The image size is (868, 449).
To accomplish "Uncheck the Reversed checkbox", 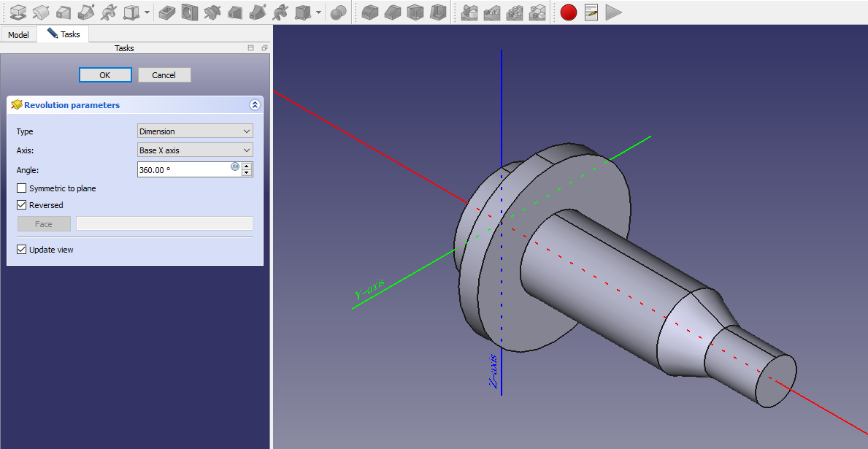I will (x=22, y=205).
